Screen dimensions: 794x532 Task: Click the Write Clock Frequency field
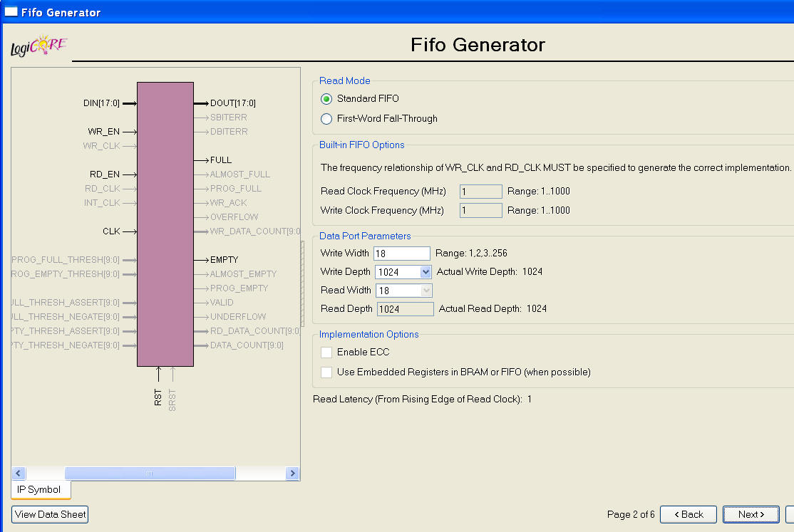pyautogui.click(x=481, y=211)
